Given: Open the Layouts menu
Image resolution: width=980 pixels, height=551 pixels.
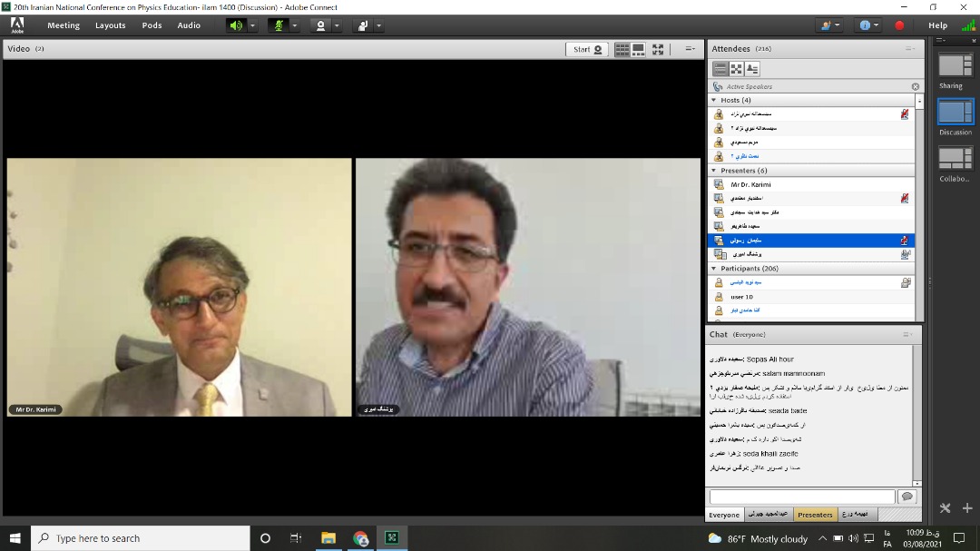Looking at the screenshot, I should [110, 25].
